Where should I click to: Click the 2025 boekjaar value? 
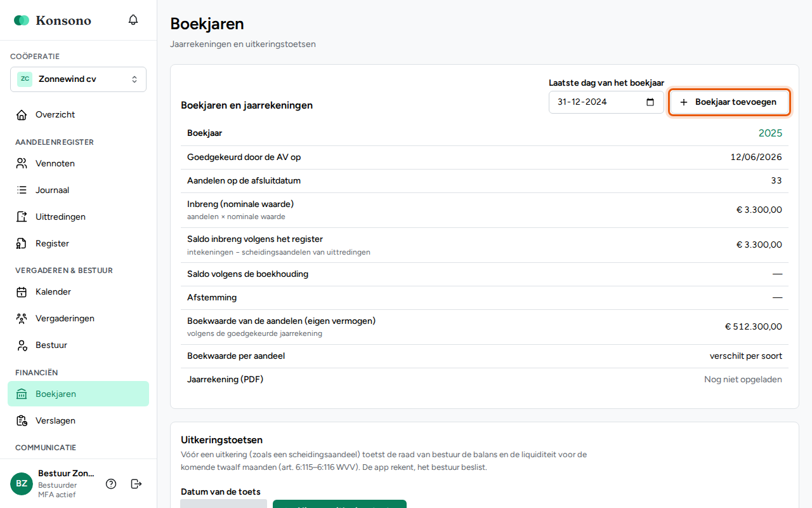(x=770, y=133)
